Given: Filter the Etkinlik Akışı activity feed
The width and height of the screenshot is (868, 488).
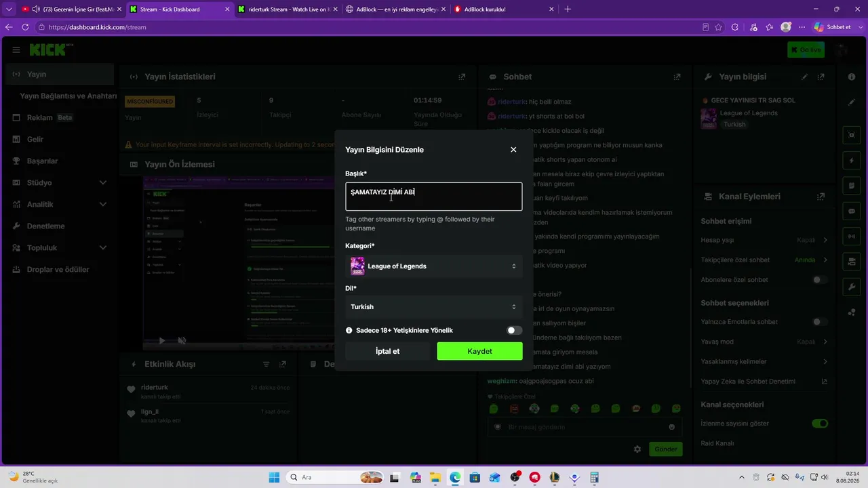Looking at the screenshot, I should [x=267, y=364].
